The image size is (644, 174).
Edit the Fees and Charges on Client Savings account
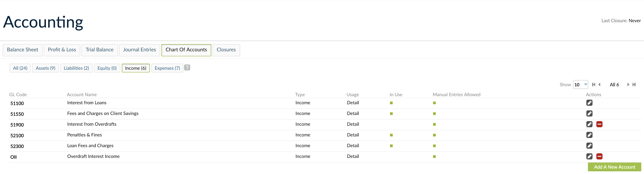point(589,113)
